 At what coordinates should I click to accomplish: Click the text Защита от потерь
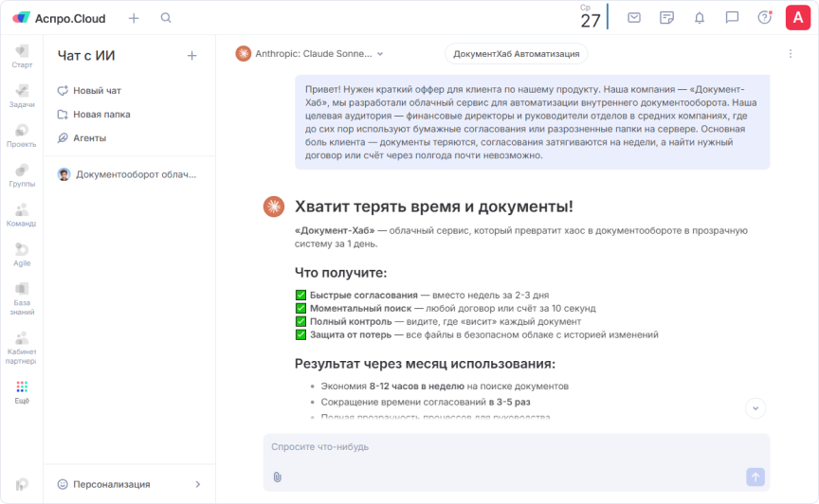click(351, 334)
